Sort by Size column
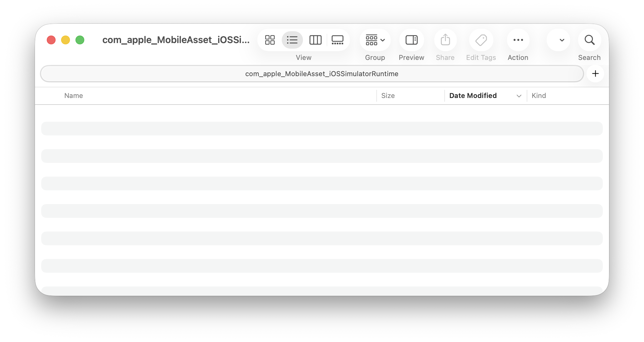Viewport: 644px width, 342px height. (x=388, y=95)
